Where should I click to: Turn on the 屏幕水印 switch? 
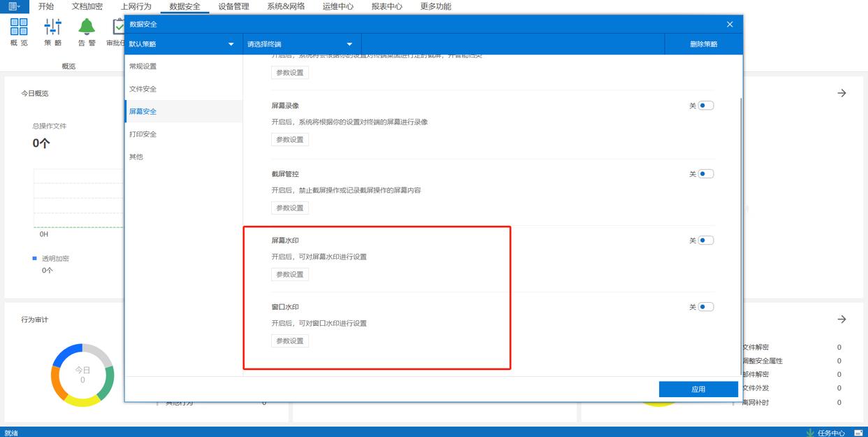706,241
